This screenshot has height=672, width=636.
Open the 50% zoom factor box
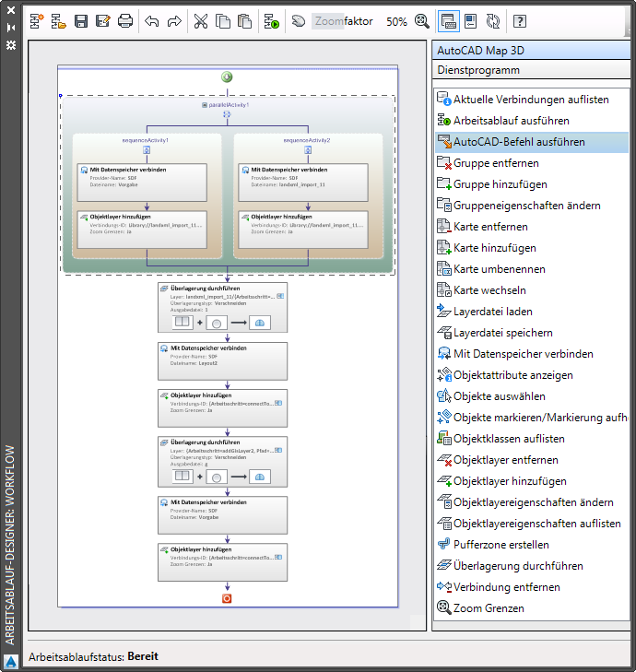tap(396, 21)
